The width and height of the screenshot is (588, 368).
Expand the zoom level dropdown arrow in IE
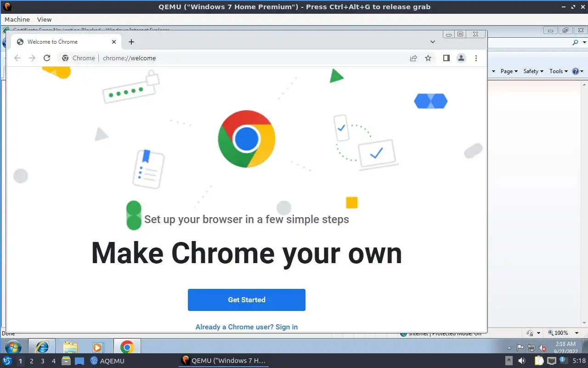(577, 333)
